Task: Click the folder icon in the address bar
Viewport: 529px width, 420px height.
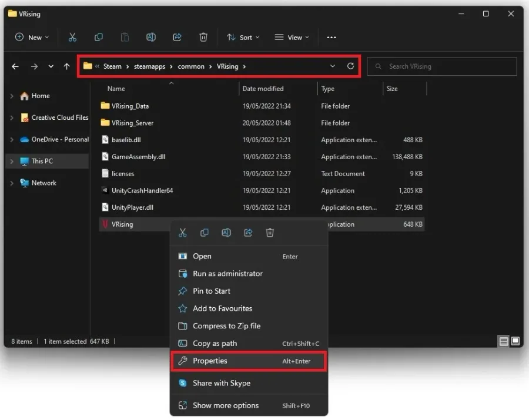Action: tap(88, 66)
